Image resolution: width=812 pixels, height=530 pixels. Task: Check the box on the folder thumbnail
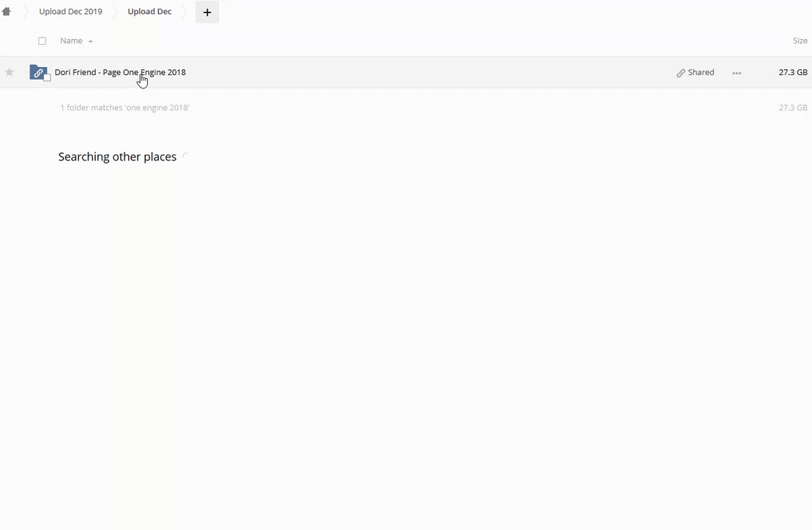(x=47, y=78)
